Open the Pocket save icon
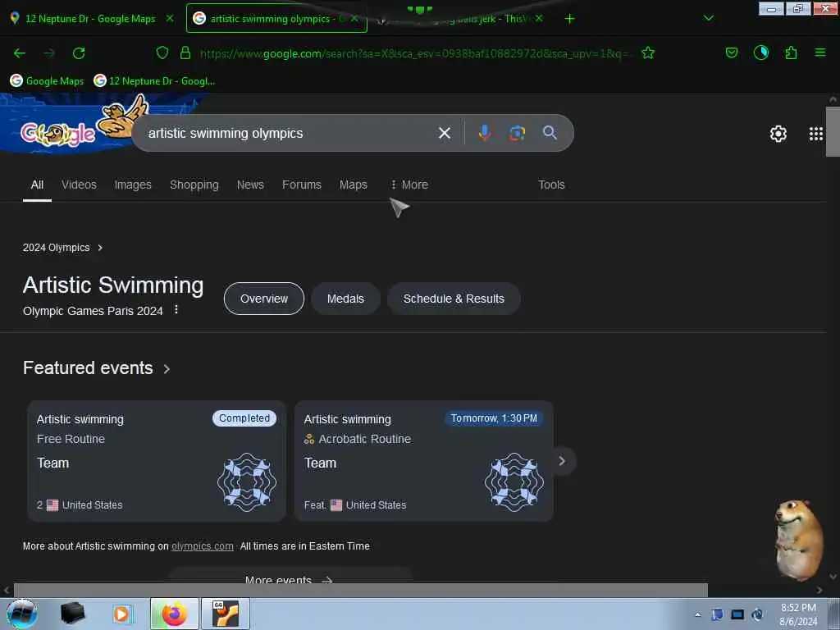The image size is (840, 630). point(731,52)
